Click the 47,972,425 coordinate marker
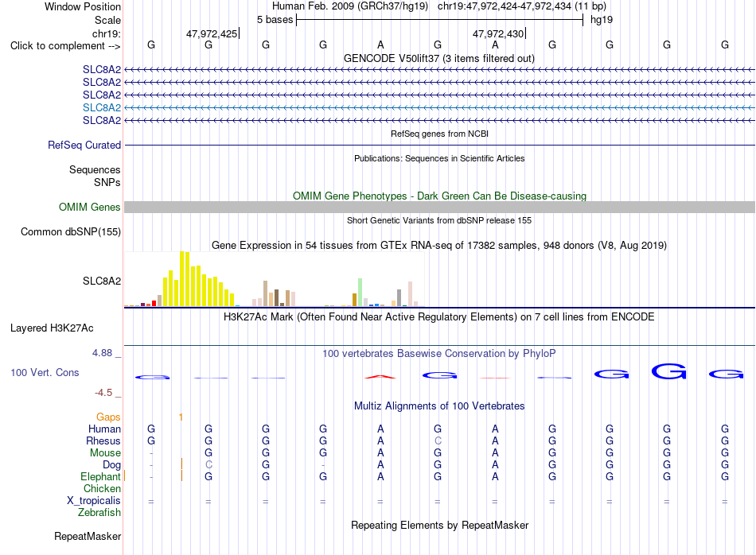Screen dimensions: 756x555 pyautogui.click(x=212, y=33)
